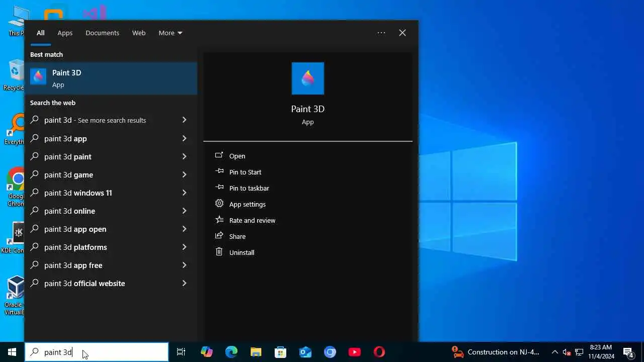Image resolution: width=644 pixels, height=362 pixels.
Task: Click App settings text
Action: point(247,204)
